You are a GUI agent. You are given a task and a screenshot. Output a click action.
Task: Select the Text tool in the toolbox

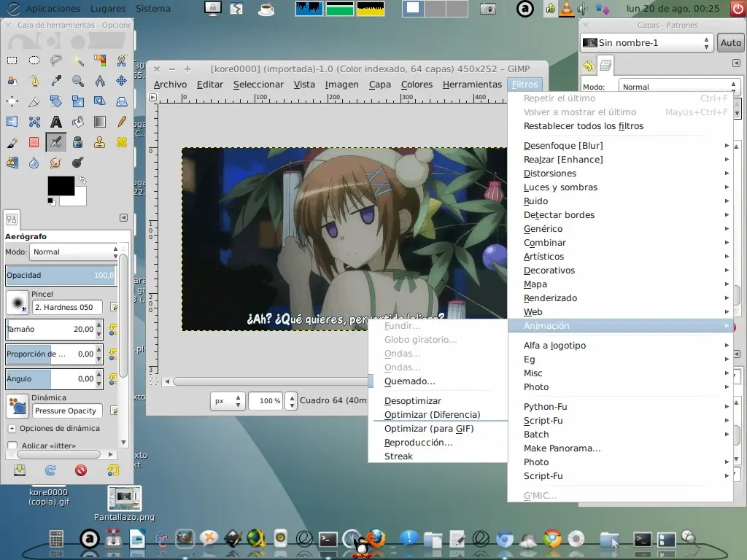click(x=56, y=122)
